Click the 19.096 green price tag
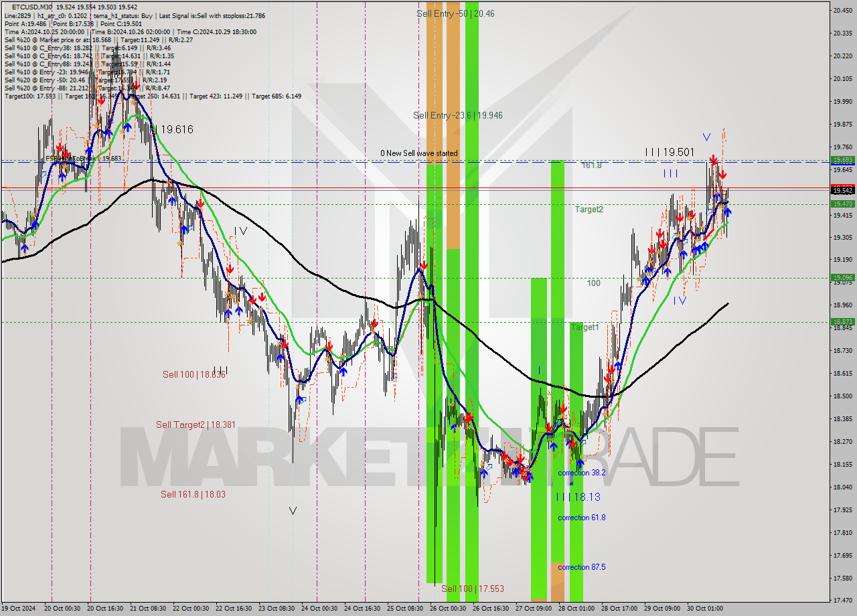The width and height of the screenshot is (857, 616). click(x=842, y=277)
